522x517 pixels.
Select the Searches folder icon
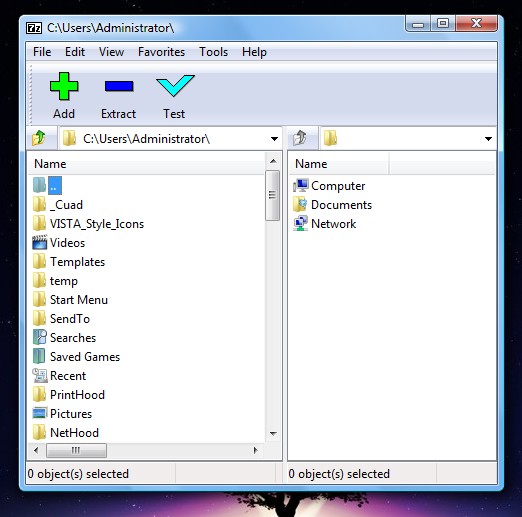pos(39,337)
